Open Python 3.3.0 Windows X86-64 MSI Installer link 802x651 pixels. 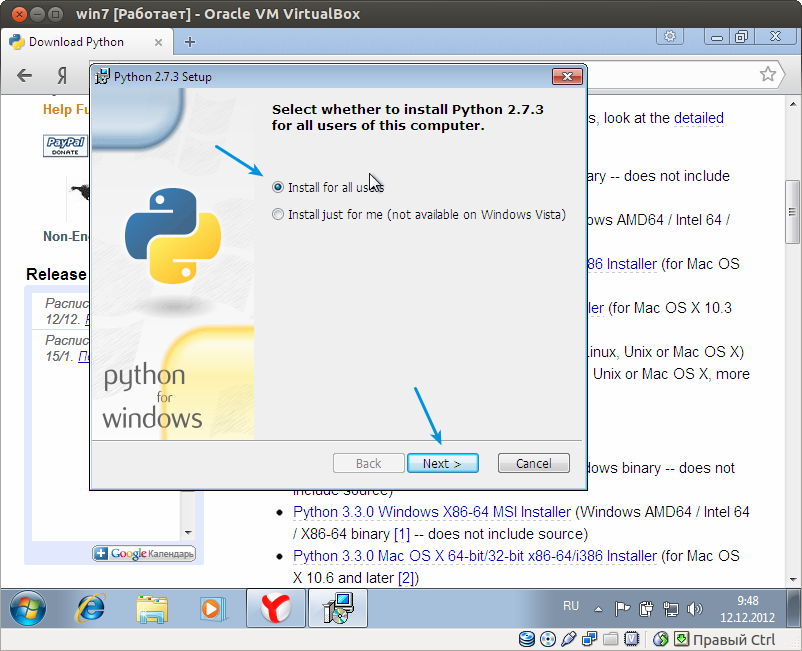pyautogui.click(x=432, y=512)
